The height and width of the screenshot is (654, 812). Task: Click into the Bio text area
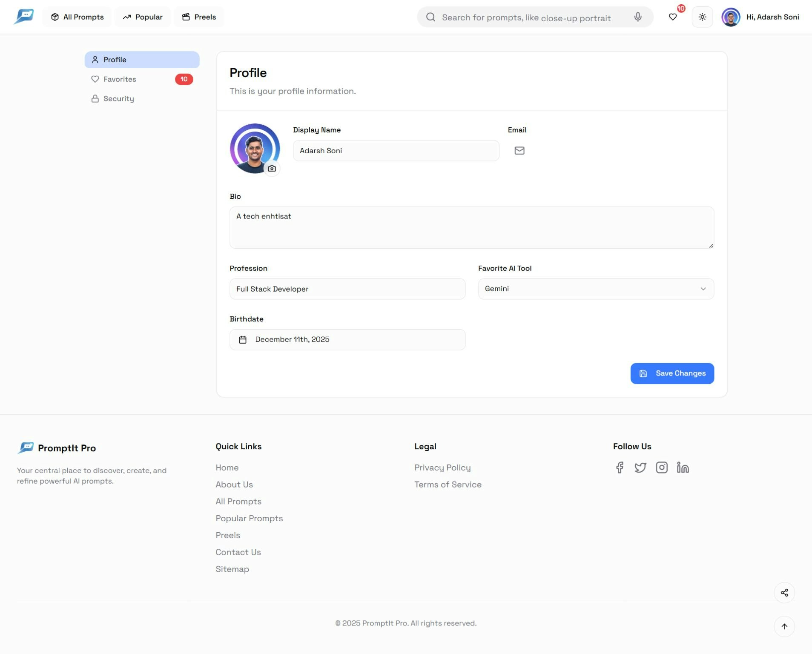click(471, 227)
